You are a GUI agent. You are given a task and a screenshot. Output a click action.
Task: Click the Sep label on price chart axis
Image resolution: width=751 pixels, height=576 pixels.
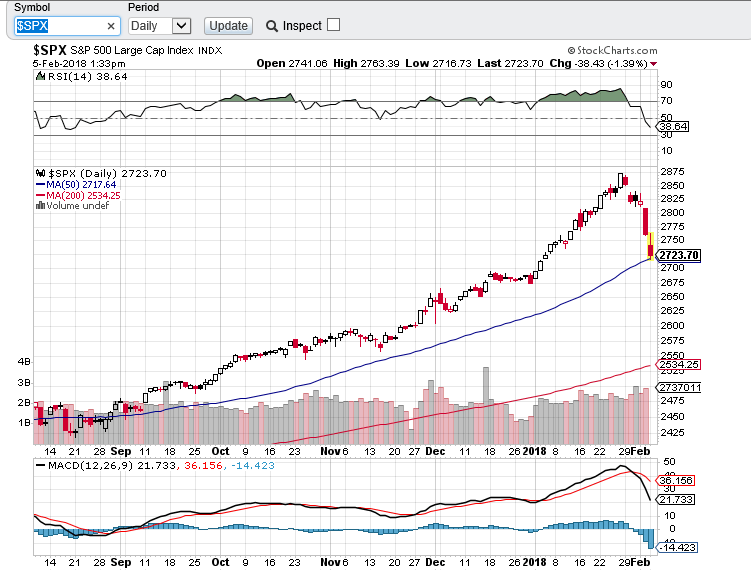(x=121, y=451)
